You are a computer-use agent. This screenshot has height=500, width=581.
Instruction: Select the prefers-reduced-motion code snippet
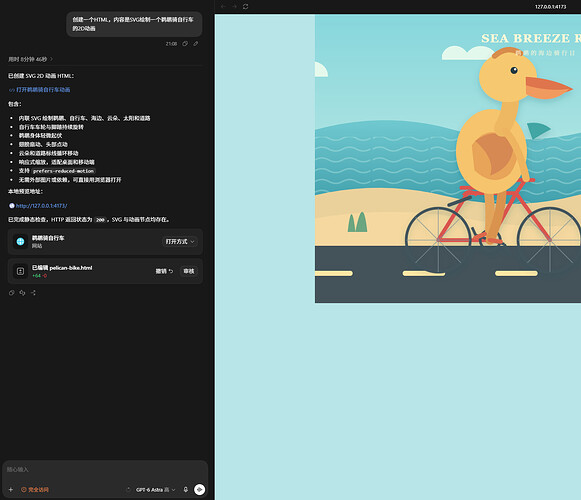pos(63,171)
